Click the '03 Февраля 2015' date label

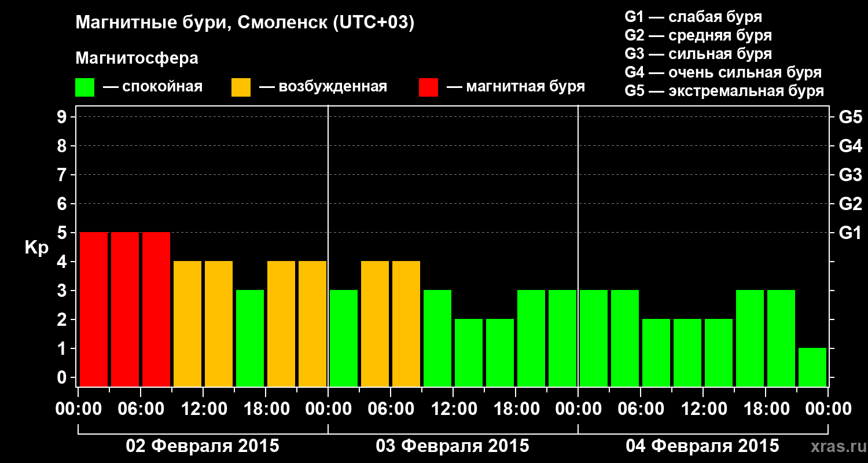tap(453, 446)
